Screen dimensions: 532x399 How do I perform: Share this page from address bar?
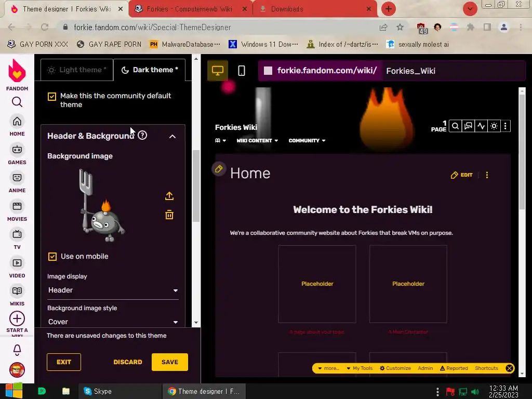(x=383, y=27)
